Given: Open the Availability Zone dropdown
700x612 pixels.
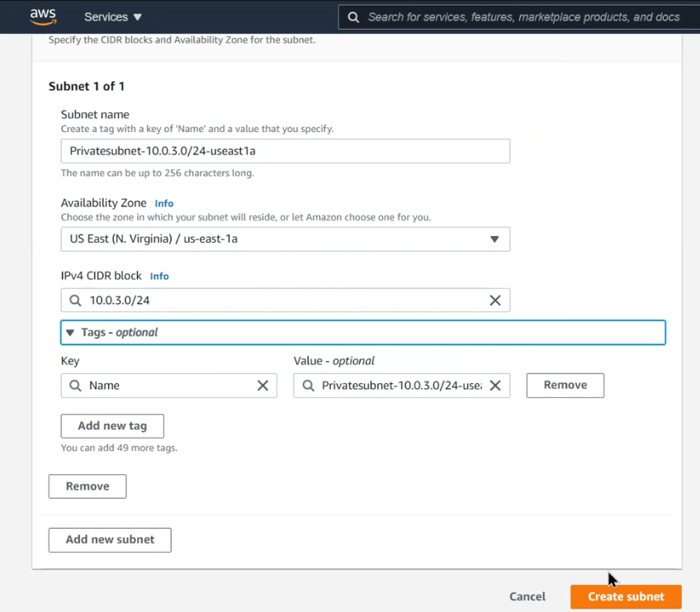Looking at the screenshot, I should click(285, 240).
